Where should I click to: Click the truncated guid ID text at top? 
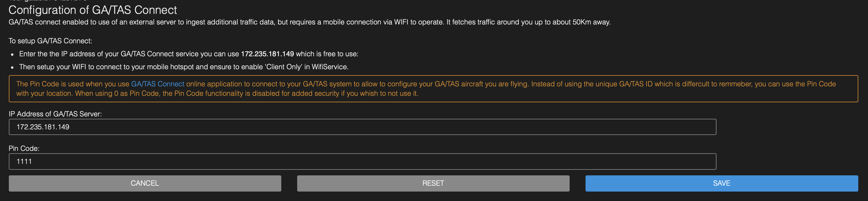[x=47, y=1]
